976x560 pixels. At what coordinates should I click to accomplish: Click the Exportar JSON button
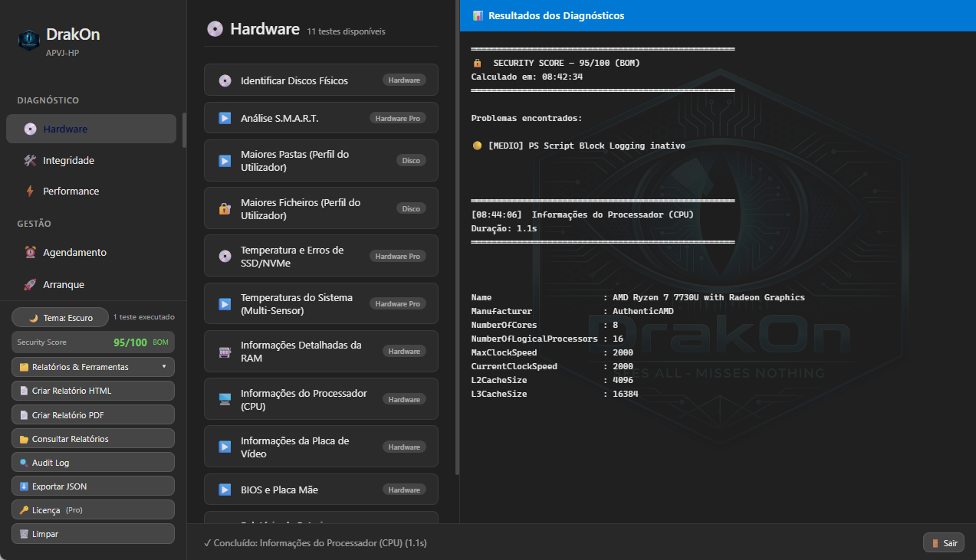click(x=93, y=486)
